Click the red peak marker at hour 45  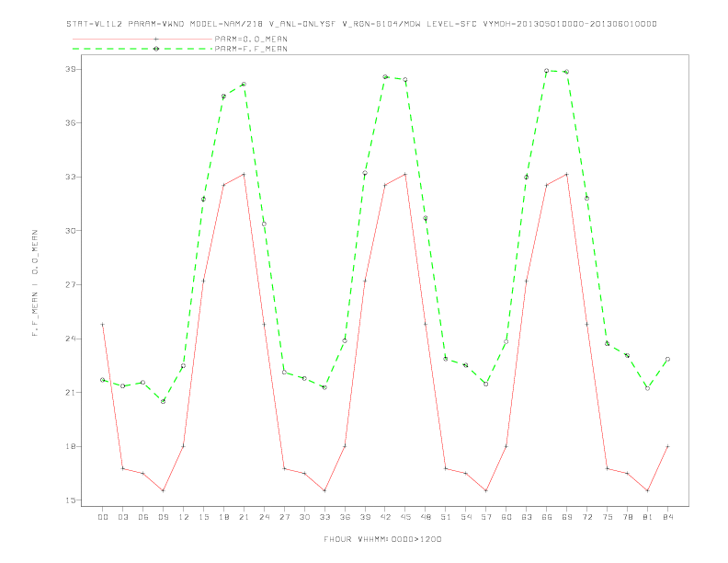(405, 174)
